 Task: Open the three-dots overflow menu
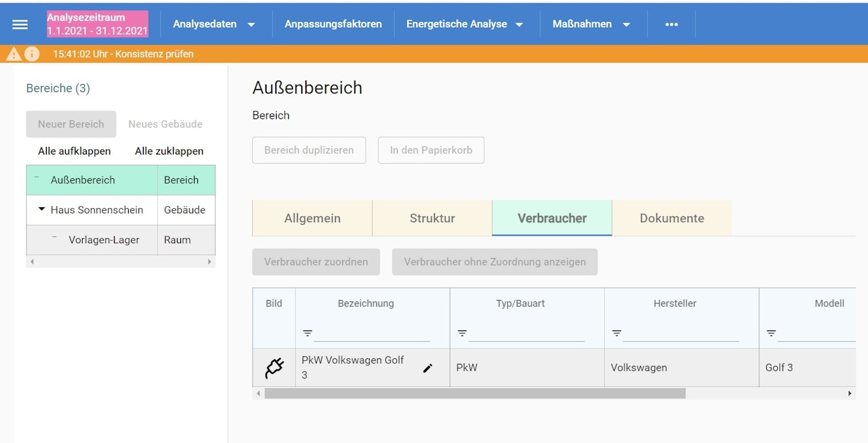(x=671, y=24)
